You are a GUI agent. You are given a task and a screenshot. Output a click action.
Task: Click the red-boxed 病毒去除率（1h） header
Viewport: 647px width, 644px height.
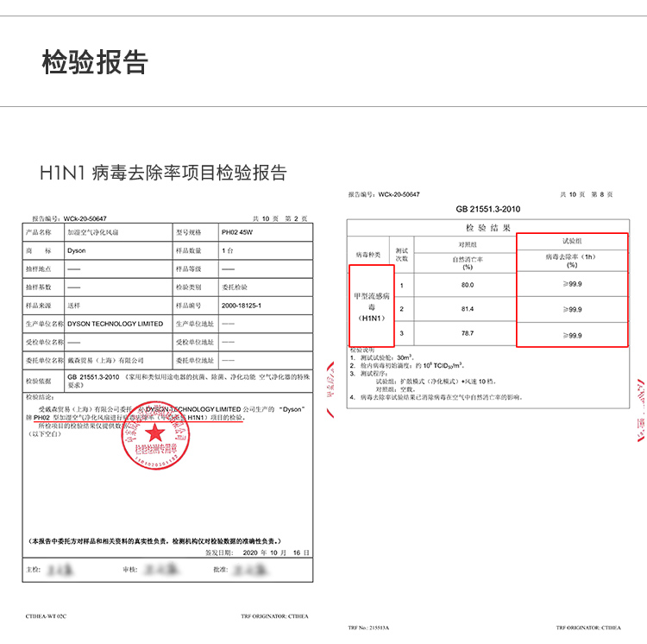tap(571, 261)
